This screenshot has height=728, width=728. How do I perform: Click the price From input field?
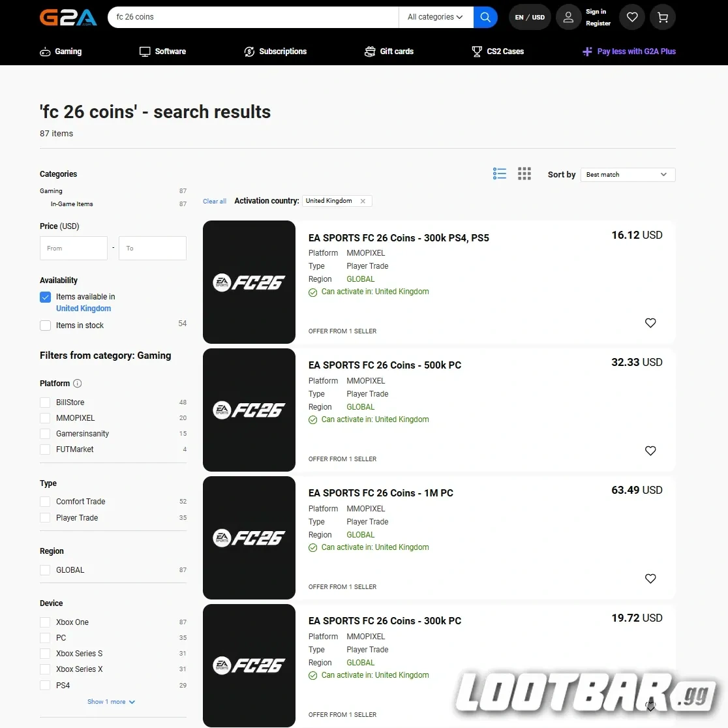point(74,249)
